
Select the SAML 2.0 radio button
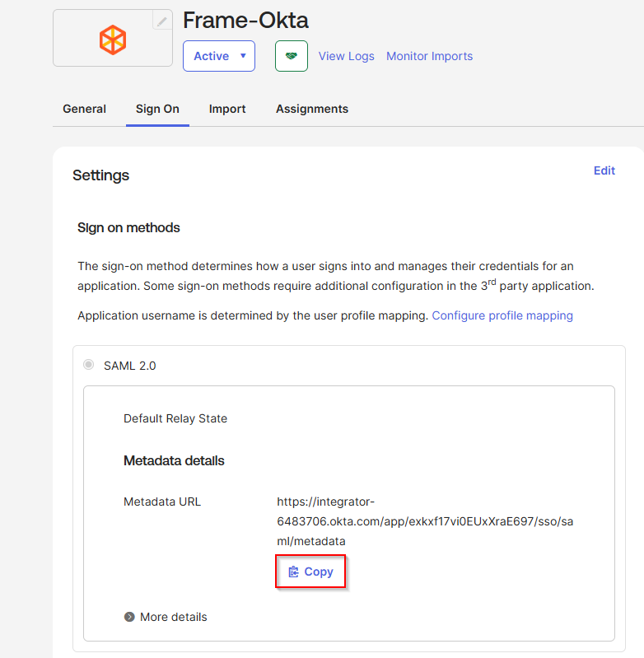[x=88, y=365]
